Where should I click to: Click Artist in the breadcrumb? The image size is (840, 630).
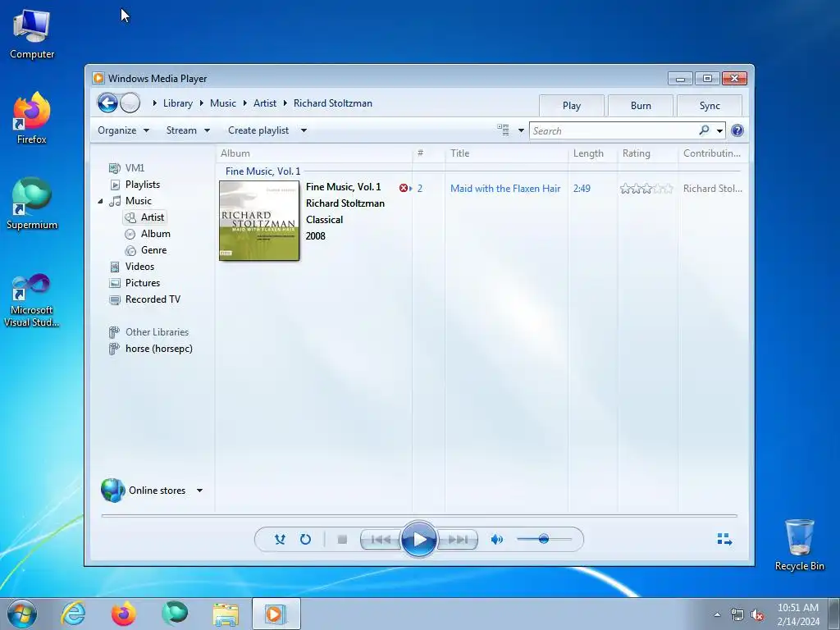pos(265,103)
